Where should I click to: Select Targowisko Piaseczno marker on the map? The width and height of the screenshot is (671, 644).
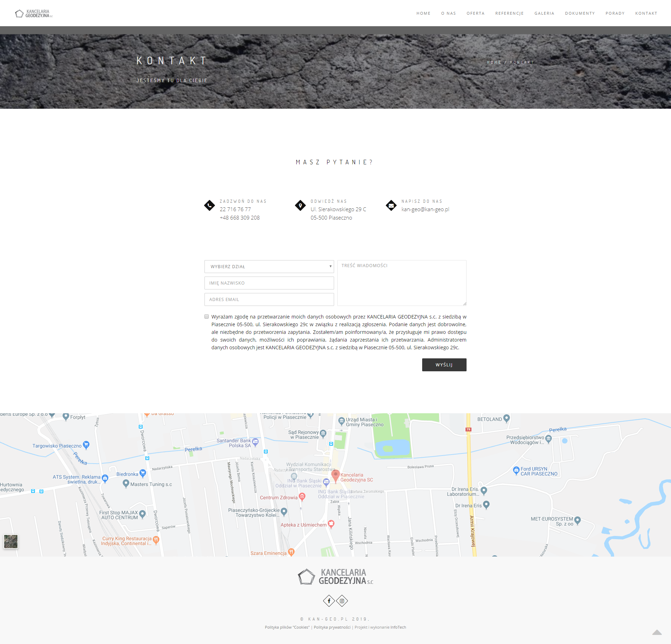(86, 445)
